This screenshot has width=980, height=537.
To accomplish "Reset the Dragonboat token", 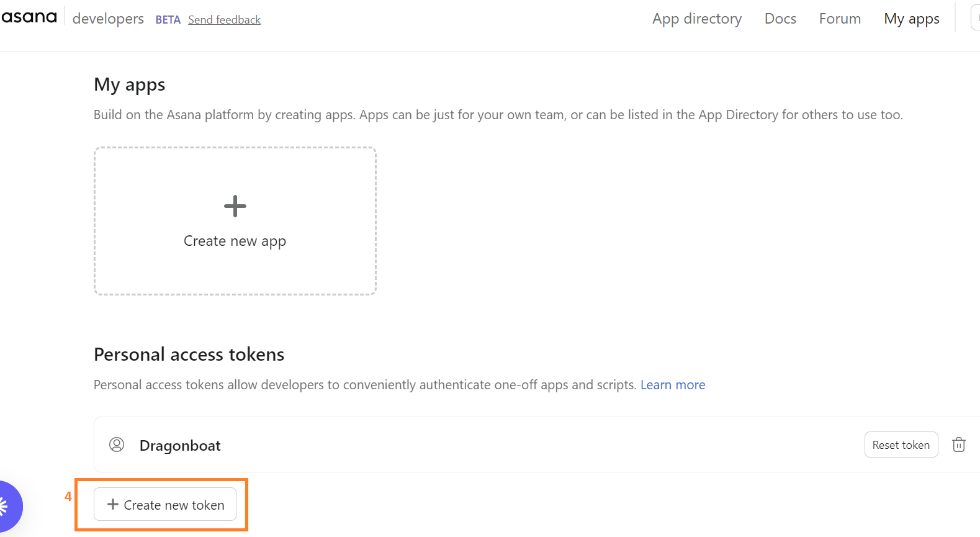I will (901, 444).
